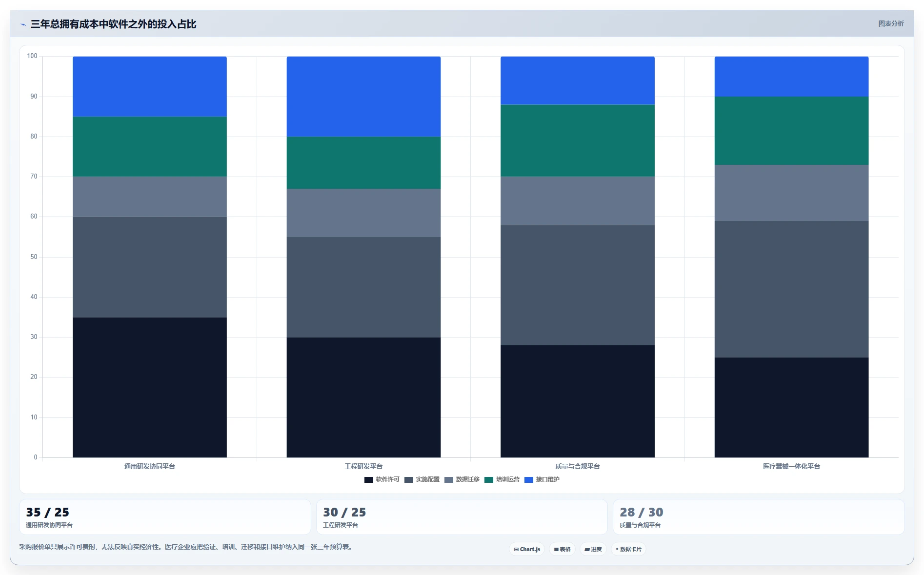Select 培训运营 segment of the 质量与合规平台 bar
The image size is (924, 575).
pyautogui.click(x=578, y=140)
